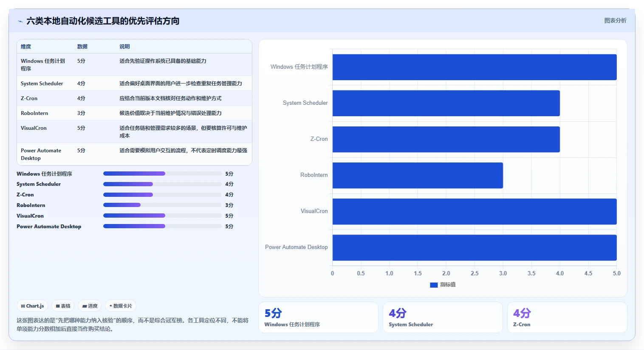Click the RoboIntern chart axis label
Screen dimensions: 644x350
314,175
